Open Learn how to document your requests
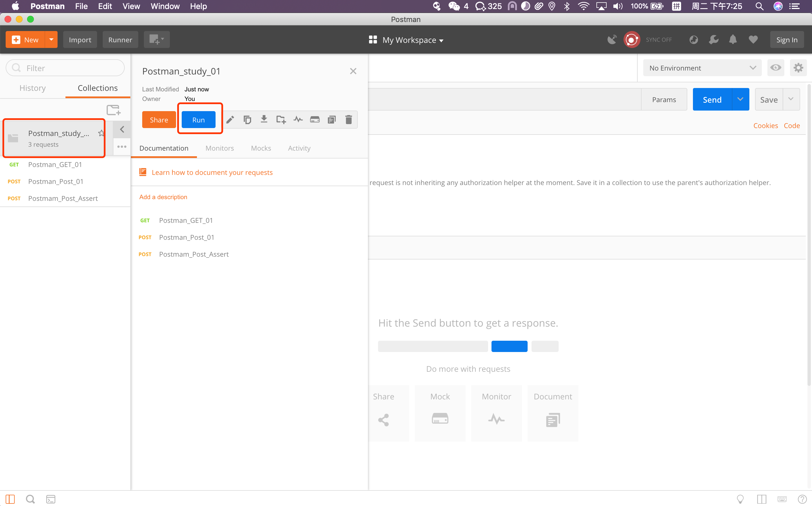The image size is (812, 506). pos(212,172)
